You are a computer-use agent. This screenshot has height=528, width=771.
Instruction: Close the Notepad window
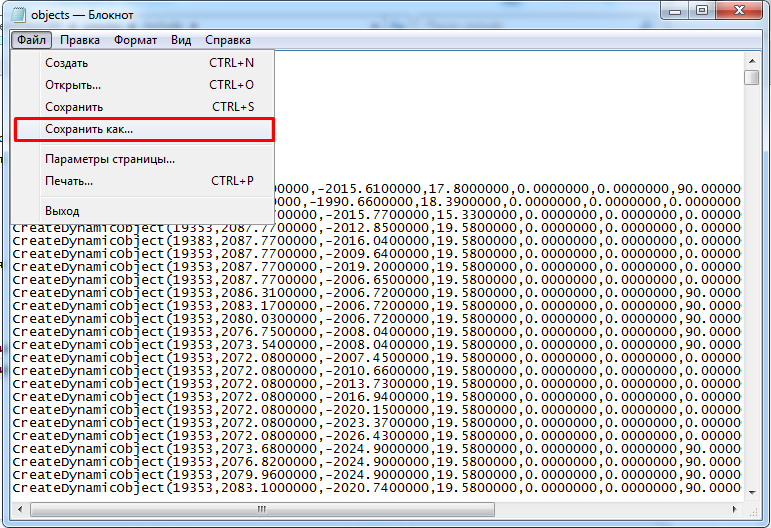tap(739, 10)
